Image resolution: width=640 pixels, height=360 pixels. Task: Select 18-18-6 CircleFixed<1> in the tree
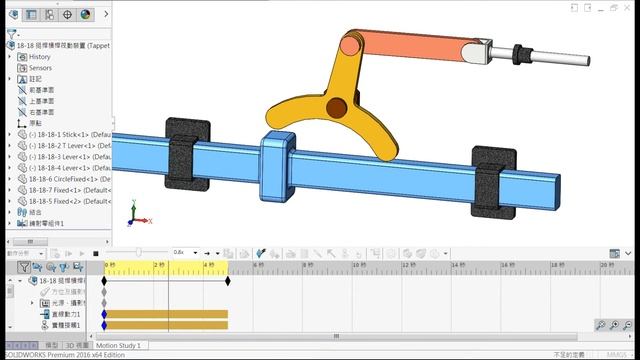pos(69,179)
